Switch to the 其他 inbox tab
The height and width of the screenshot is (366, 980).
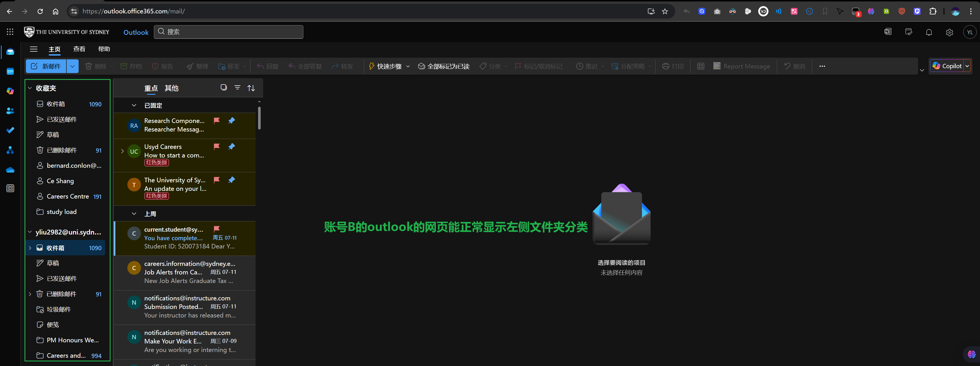tap(171, 88)
